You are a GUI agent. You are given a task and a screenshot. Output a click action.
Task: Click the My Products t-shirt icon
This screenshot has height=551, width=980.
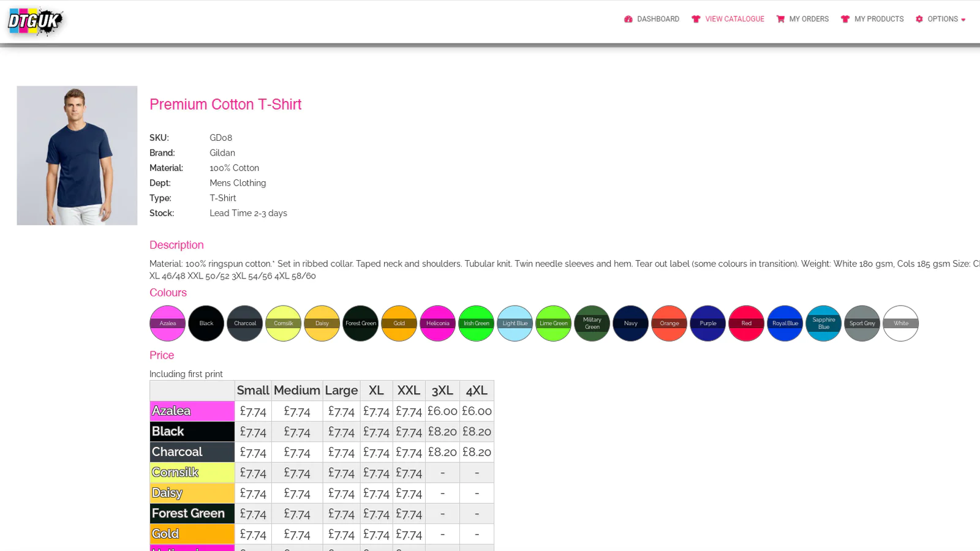tap(845, 20)
